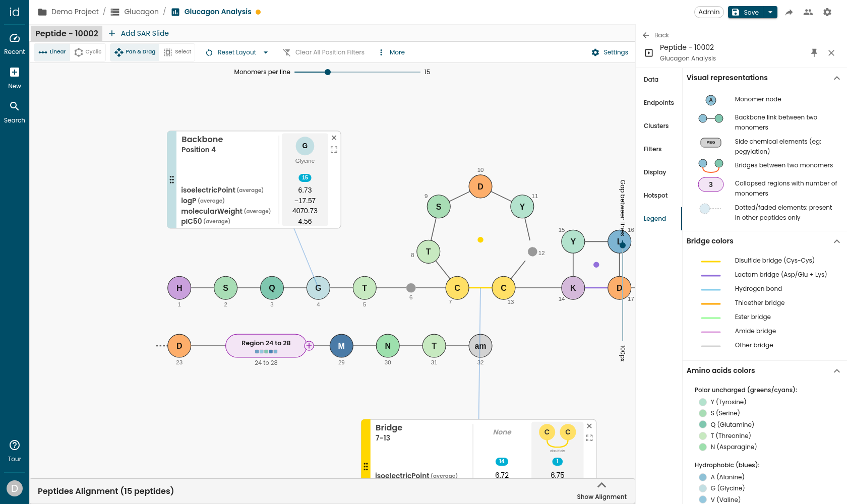
Task: Click Add SAR Slide
Action: [139, 33]
